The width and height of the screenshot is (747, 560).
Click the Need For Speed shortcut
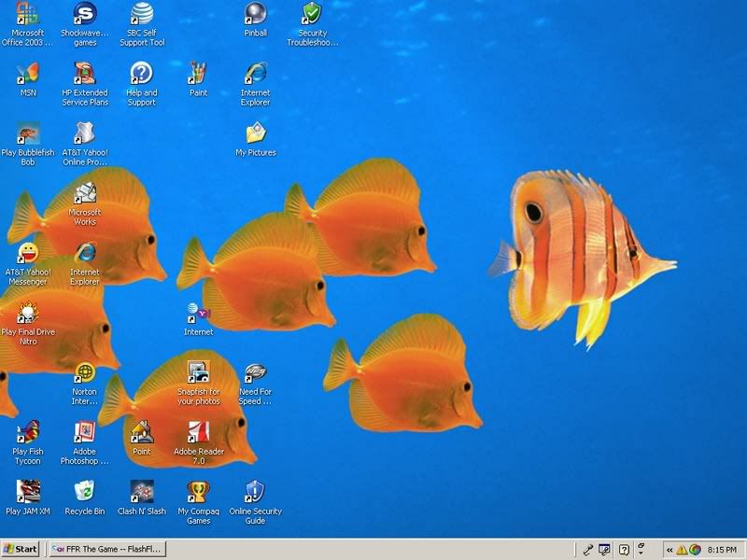(255, 373)
